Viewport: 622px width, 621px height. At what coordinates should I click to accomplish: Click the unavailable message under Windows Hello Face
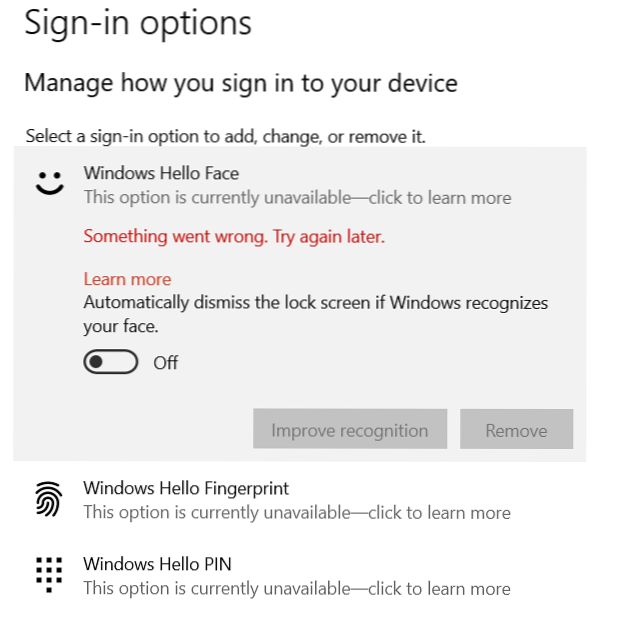(x=297, y=198)
